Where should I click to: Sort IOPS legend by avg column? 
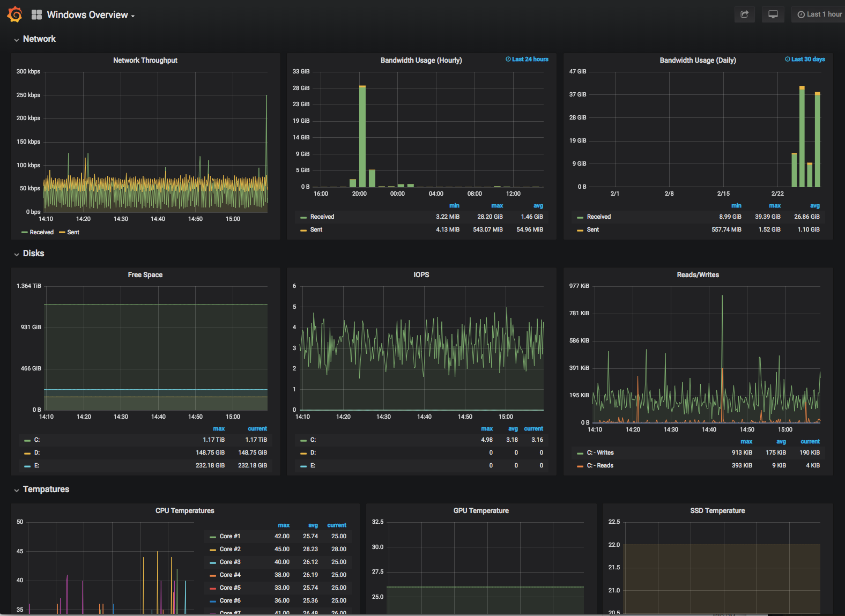[x=513, y=429]
